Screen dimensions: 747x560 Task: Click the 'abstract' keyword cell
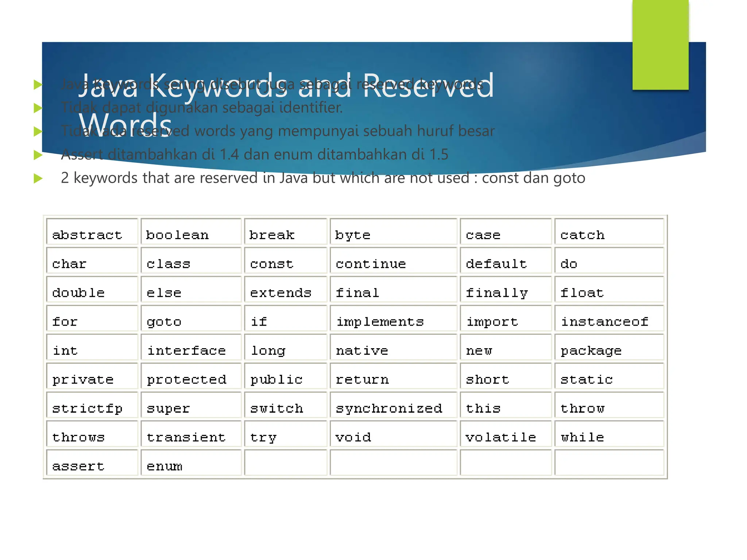pos(92,232)
